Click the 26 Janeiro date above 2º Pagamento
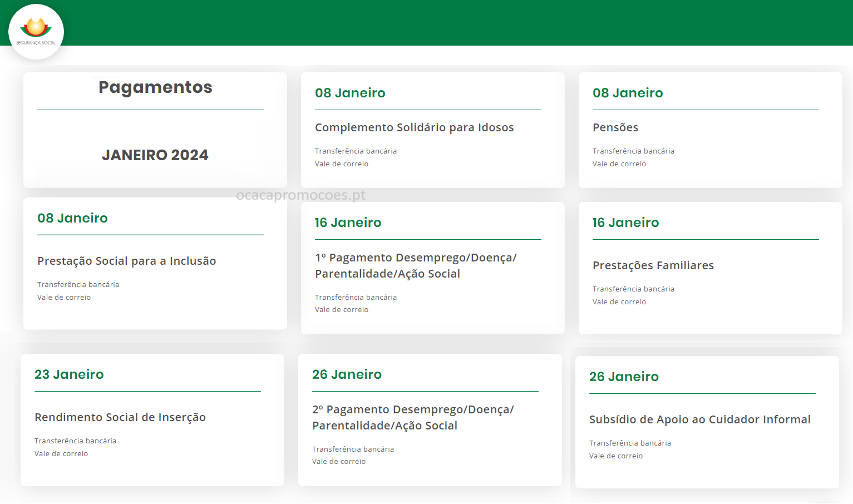 pyautogui.click(x=347, y=374)
